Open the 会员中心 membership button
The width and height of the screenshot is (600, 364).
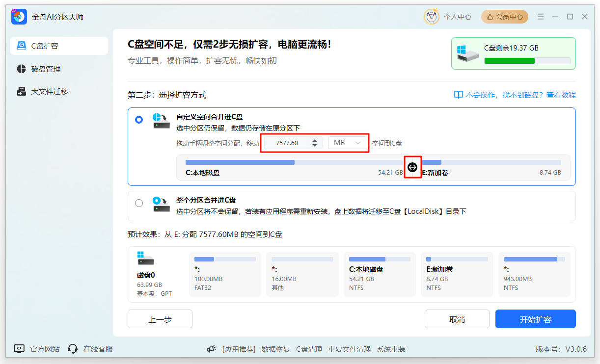(504, 17)
